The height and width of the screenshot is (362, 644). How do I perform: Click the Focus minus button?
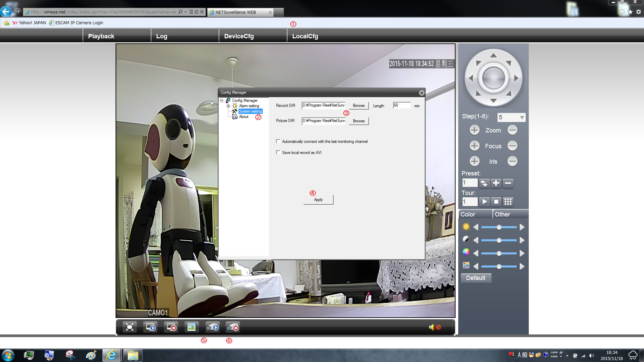(x=512, y=146)
